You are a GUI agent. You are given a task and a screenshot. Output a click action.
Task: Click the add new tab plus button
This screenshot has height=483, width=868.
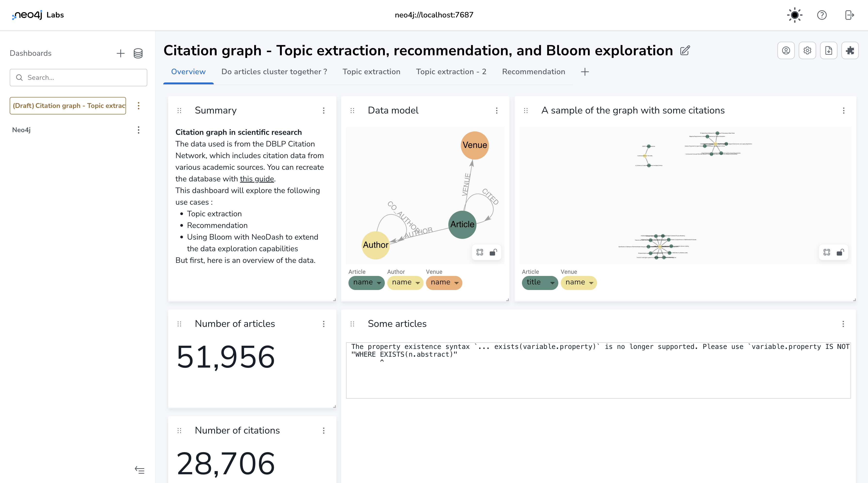(585, 71)
